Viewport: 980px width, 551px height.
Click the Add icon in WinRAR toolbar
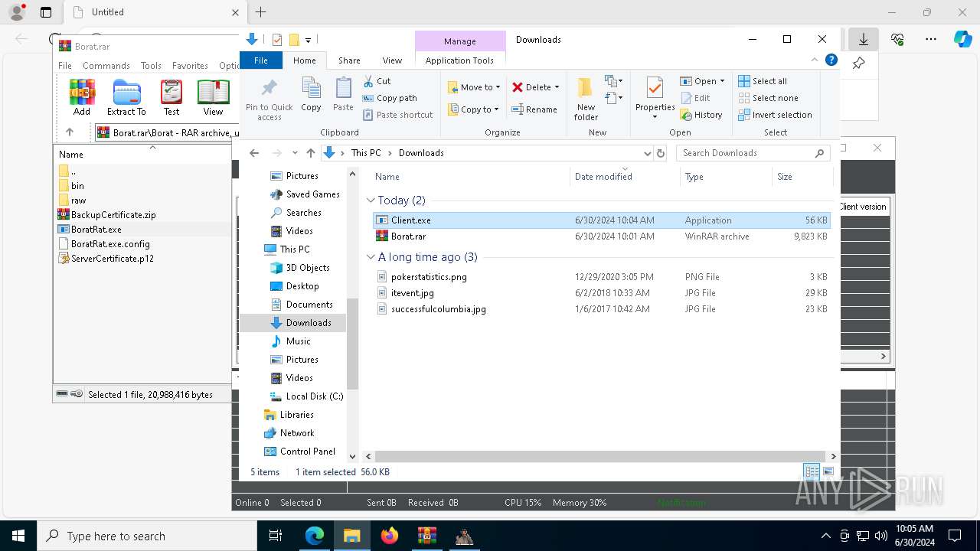[82, 98]
